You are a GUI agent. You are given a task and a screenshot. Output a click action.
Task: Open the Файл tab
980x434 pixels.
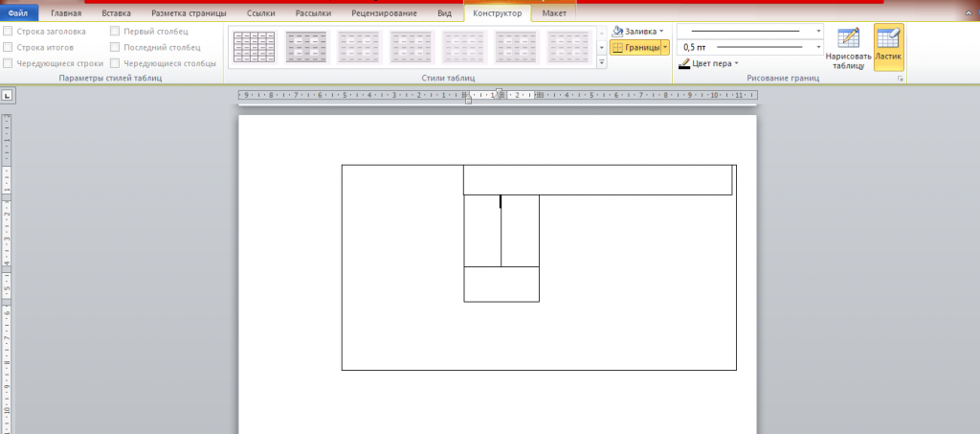[x=18, y=13]
